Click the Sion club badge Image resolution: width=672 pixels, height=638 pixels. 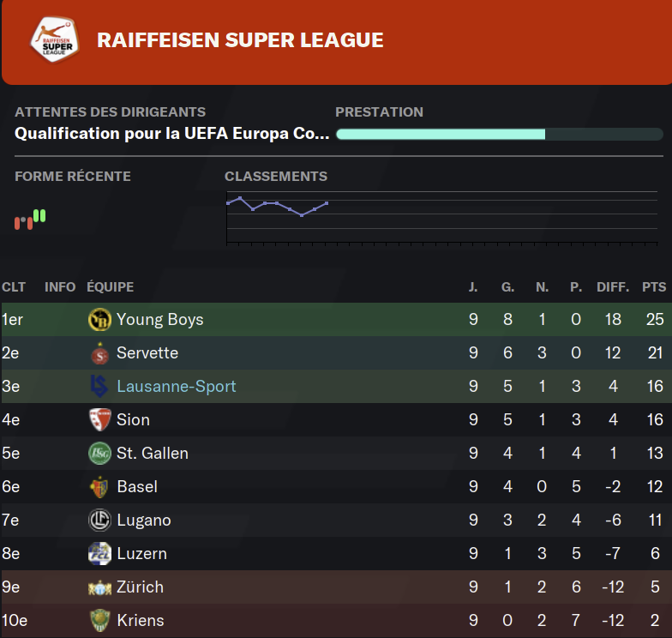click(99, 420)
